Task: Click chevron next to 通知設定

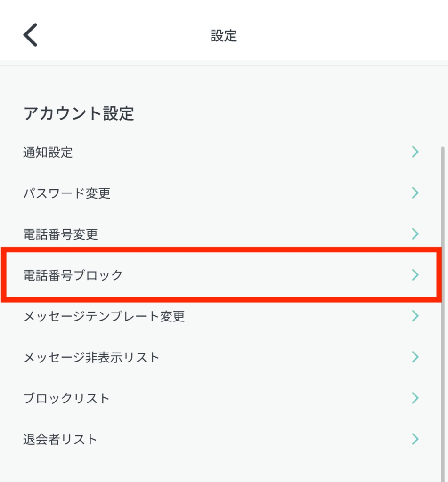Action: [x=415, y=152]
